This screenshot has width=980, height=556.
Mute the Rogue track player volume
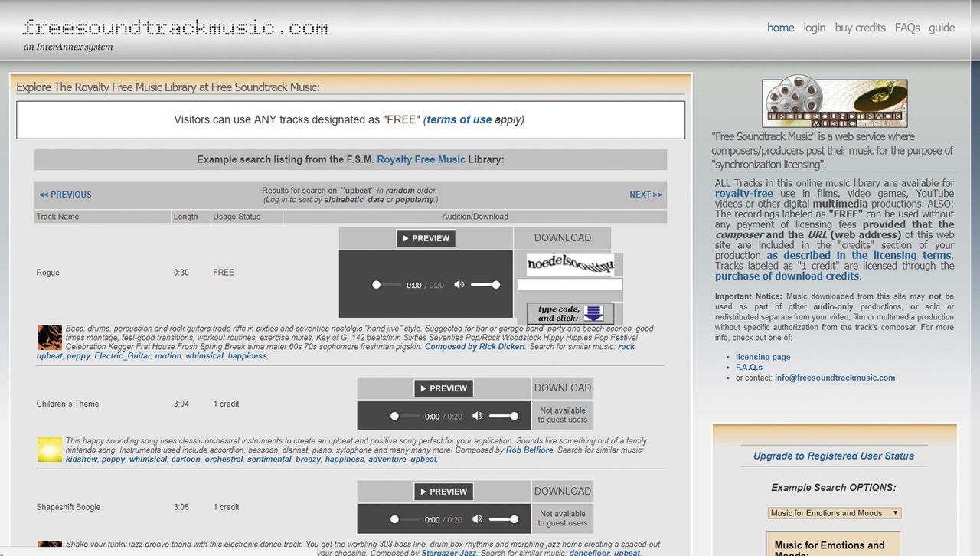click(459, 285)
